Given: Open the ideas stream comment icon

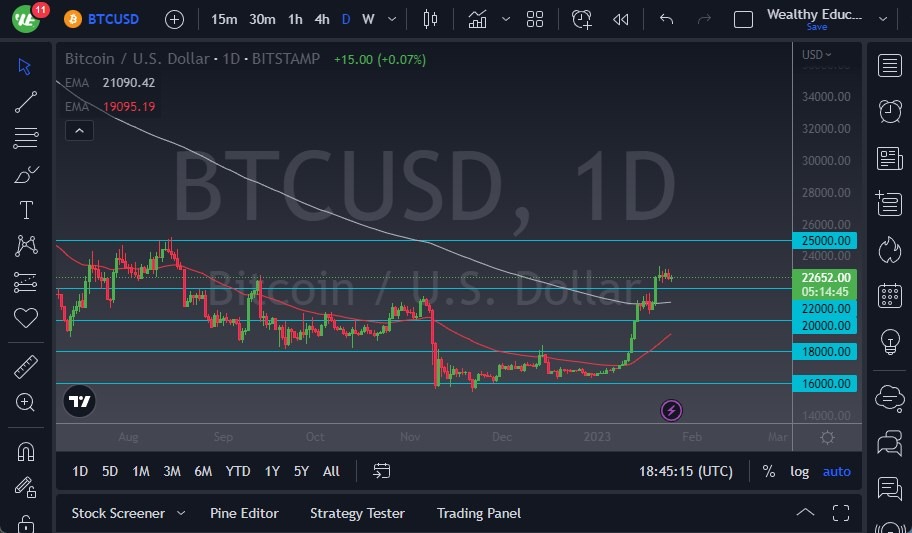Looking at the screenshot, I should [x=889, y=489].
